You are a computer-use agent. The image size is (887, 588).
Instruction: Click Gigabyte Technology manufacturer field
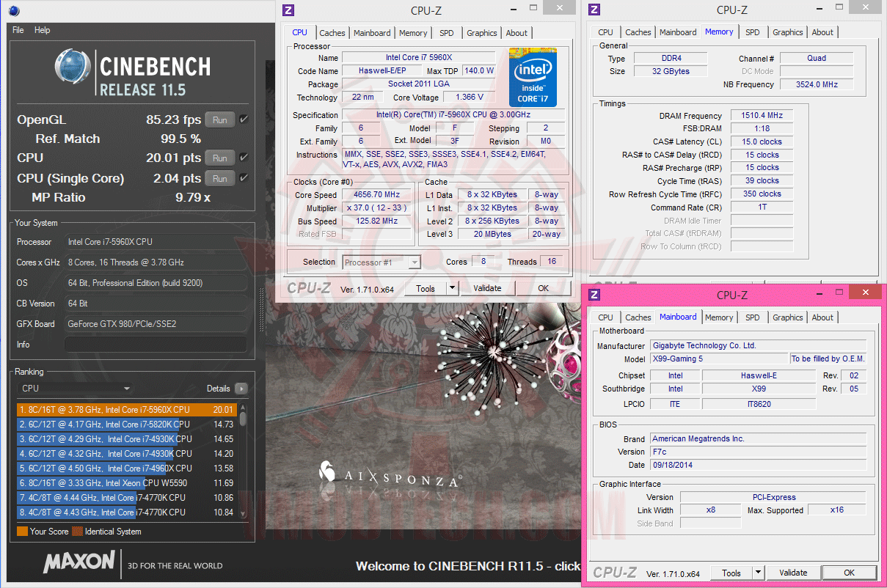coord(758,346)
